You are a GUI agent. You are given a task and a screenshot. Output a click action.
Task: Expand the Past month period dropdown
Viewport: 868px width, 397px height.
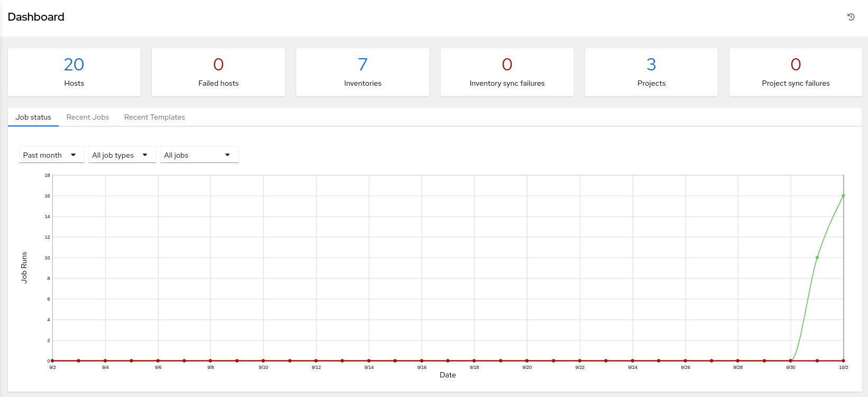(52, 155)
